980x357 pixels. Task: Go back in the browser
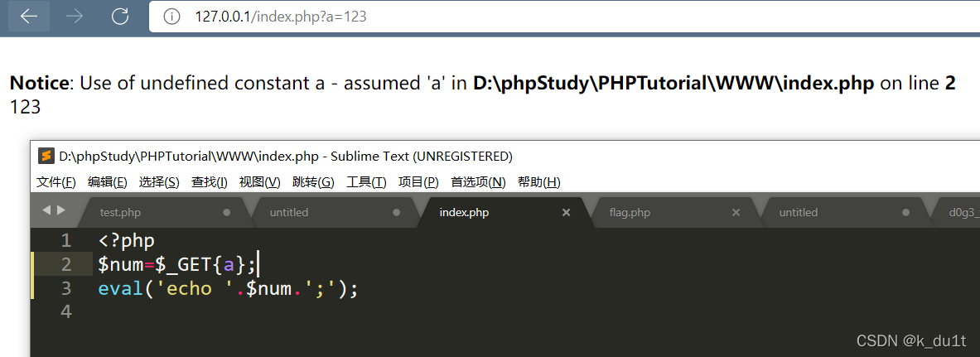coord(29,17)
